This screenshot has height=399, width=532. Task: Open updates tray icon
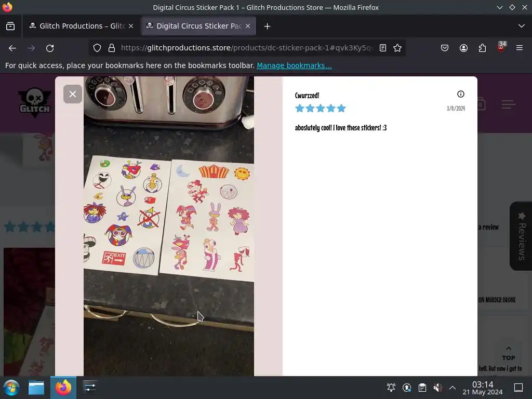[406, 388]
